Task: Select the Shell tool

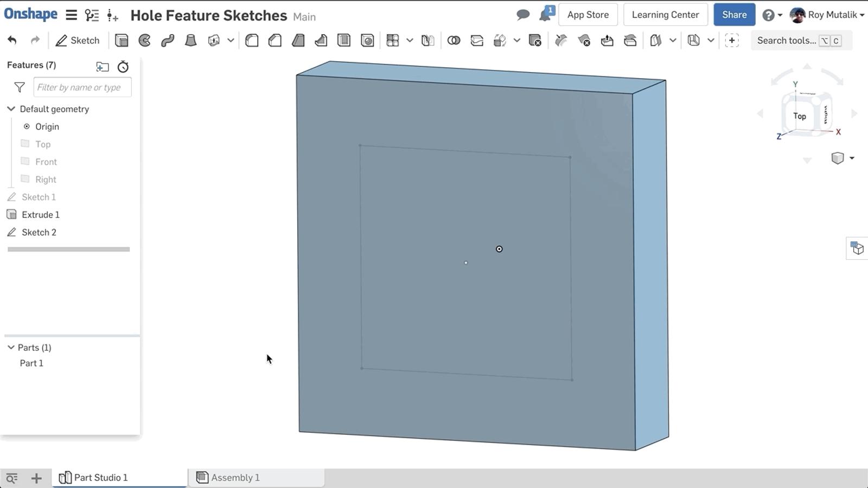Action: pyautogui.click(x=344, y=41)
